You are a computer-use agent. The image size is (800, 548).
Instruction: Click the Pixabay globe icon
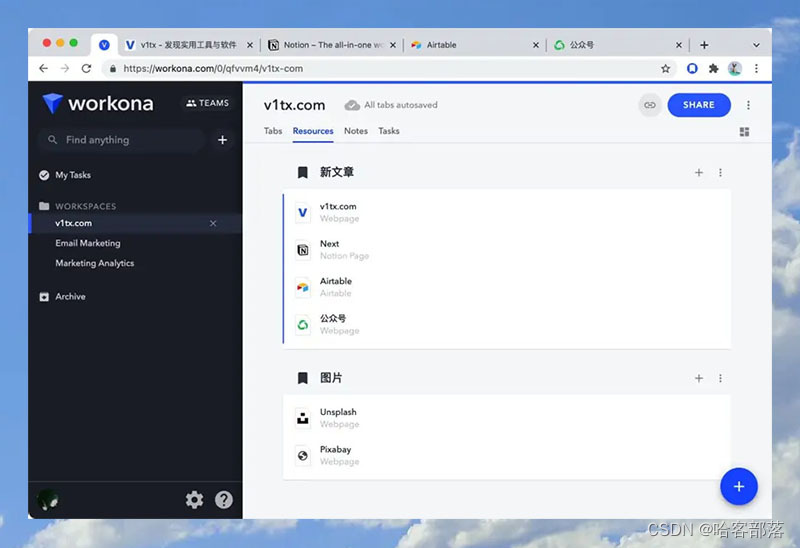pyautogui.click(x=303, y=455)
